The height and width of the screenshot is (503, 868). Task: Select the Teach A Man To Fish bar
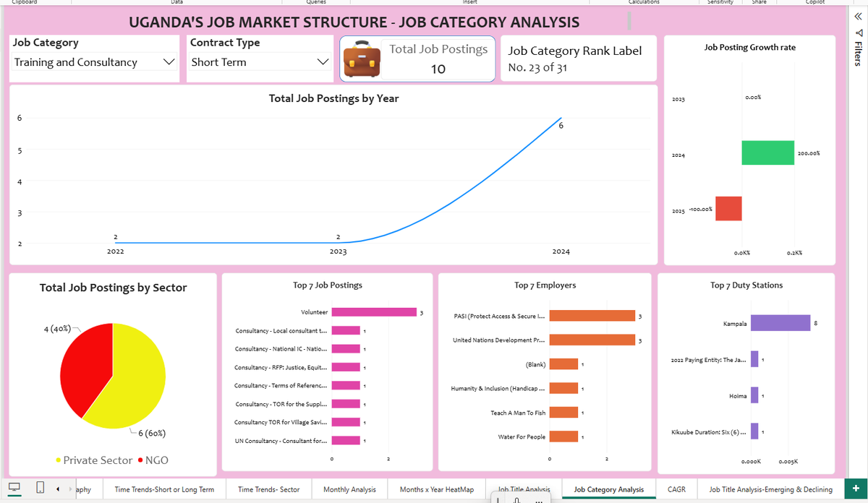click(x=564, y=412)
